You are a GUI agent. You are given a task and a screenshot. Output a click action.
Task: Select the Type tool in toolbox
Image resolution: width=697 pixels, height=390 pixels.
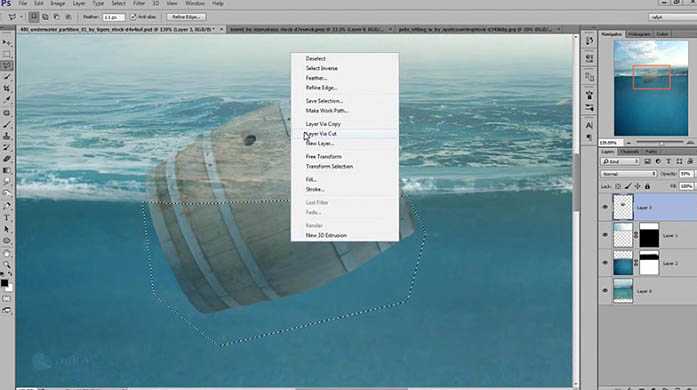point(7,217)
